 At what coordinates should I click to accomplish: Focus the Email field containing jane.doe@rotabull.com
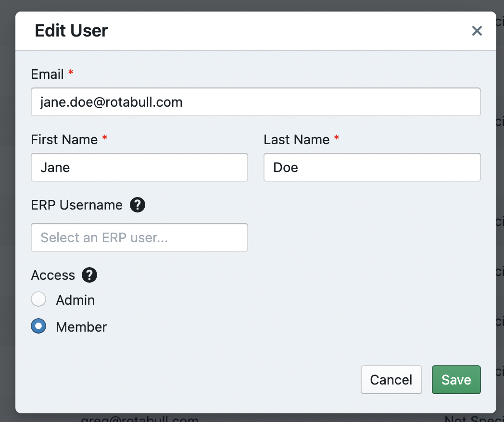255,102
